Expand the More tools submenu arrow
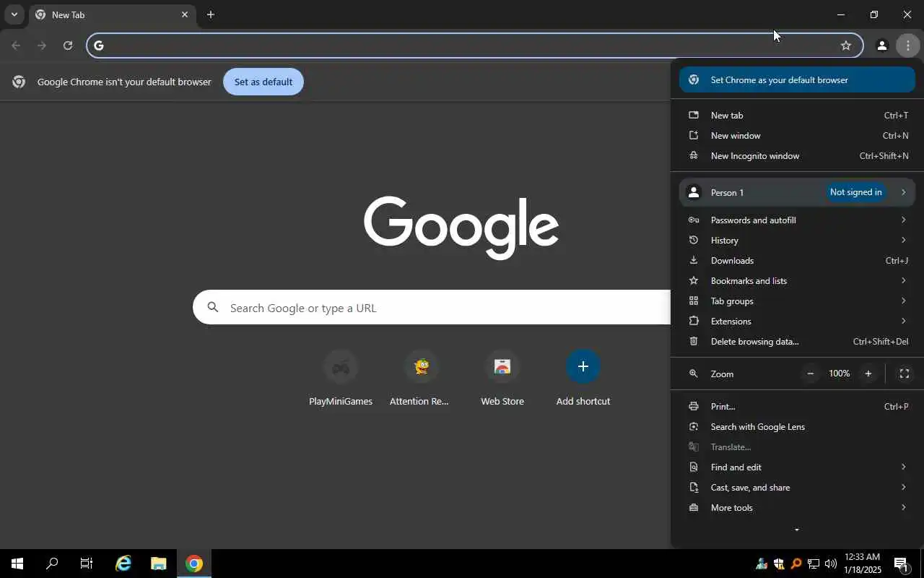Viewport: 924px width, 578px height. 903,507
